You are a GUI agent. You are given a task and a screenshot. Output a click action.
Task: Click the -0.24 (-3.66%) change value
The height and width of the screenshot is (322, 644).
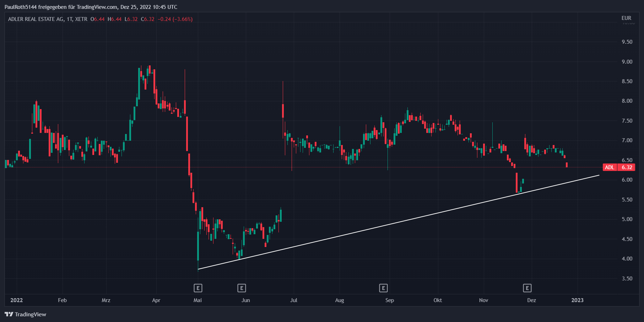coord(175,19)
